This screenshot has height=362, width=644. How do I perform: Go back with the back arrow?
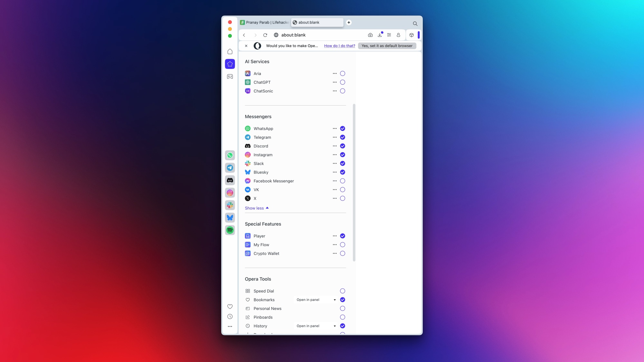[x=244, y=35]
